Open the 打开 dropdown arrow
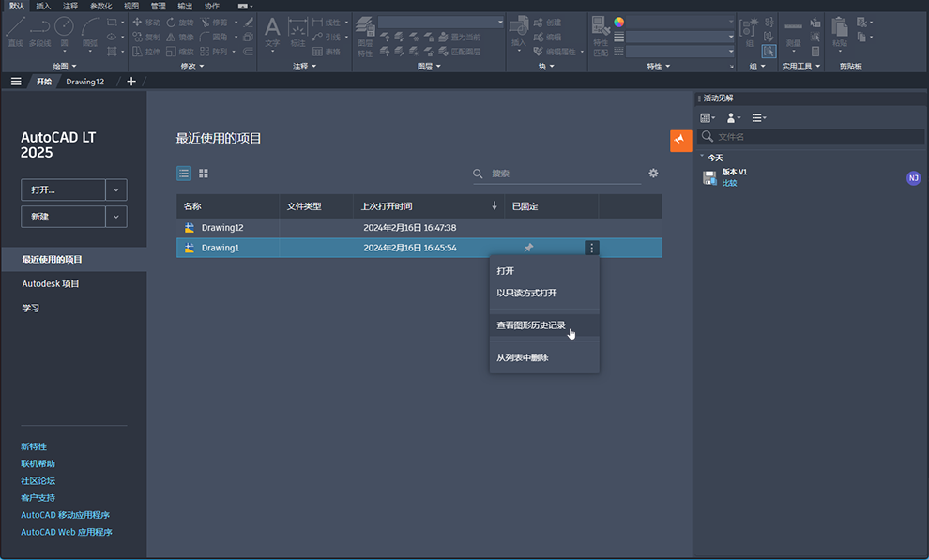Image resolution: width=929 pixels, height=560 pixels. (116, 190)
